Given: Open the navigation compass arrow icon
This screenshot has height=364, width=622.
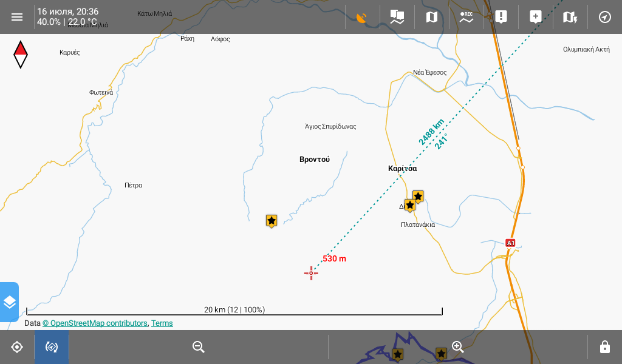Looking at the screenshot, I should (x=604, y=17).
